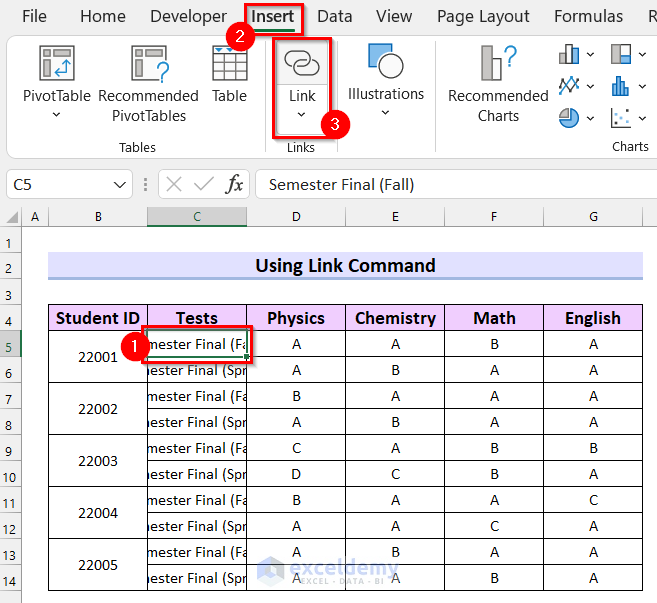
Task: Switch to the Page Layout tab
Action: [x=483, y=16]
